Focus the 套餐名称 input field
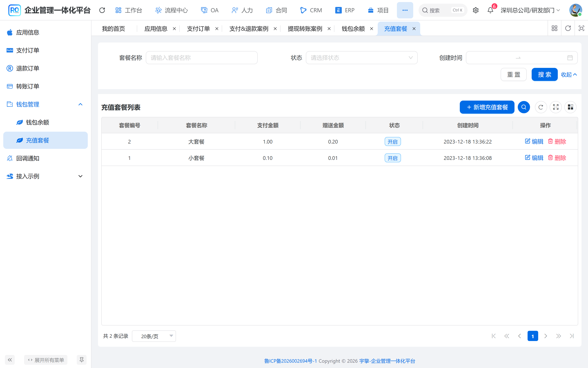The height and width of the screenshot is (368, 588). pos(202,58)
